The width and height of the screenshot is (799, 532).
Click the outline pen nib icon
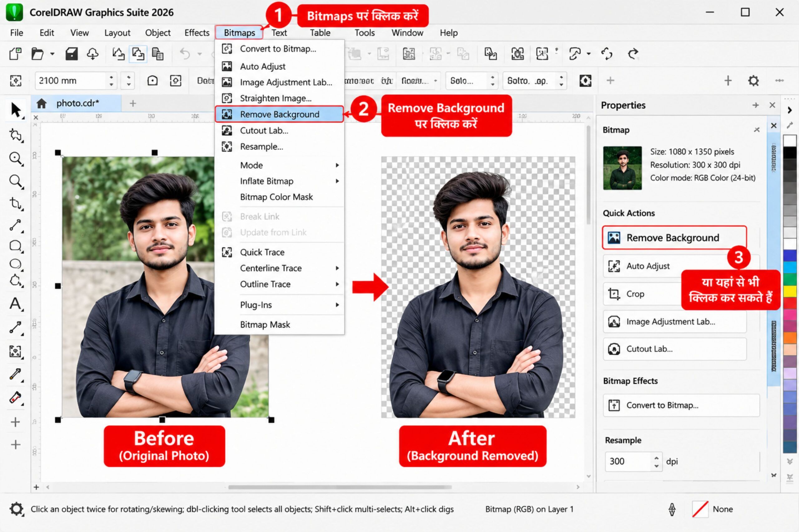[672, 509]
